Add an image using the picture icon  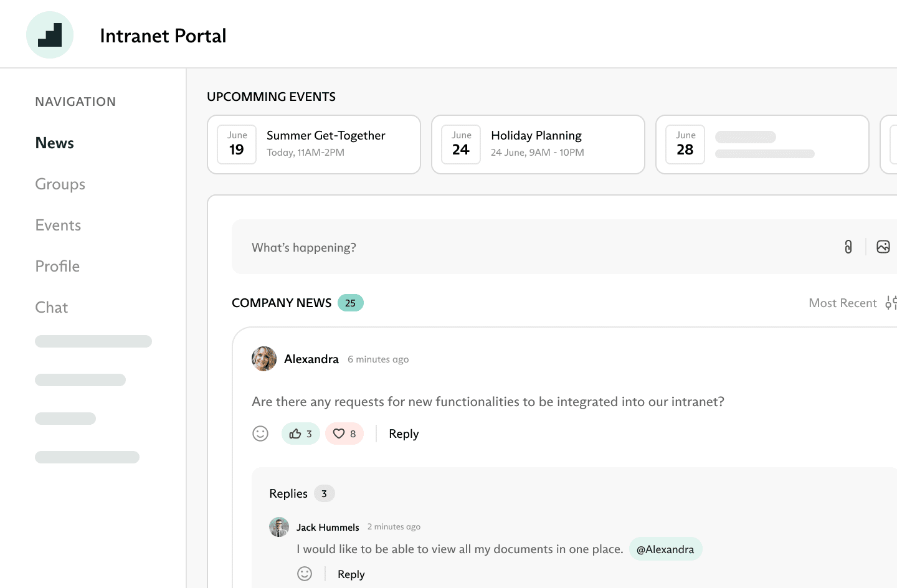883,247
